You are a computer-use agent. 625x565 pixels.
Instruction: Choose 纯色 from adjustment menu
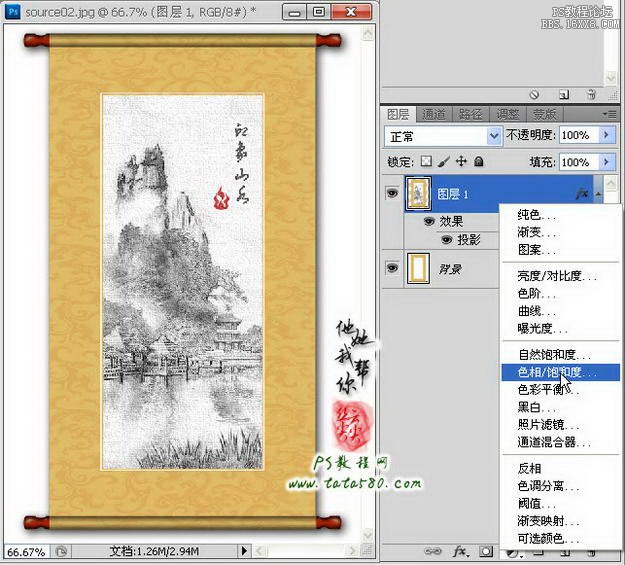pyautogui.click(x=560, y=215)
